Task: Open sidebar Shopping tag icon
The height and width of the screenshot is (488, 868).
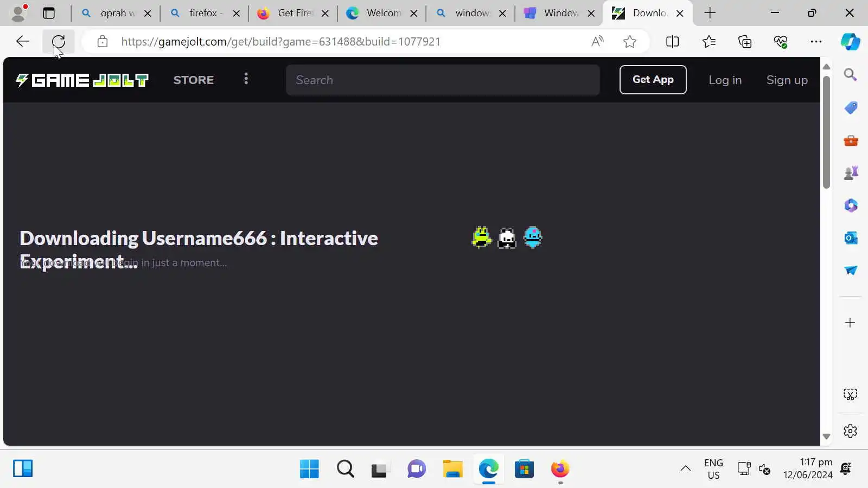Action: point(851,108)
